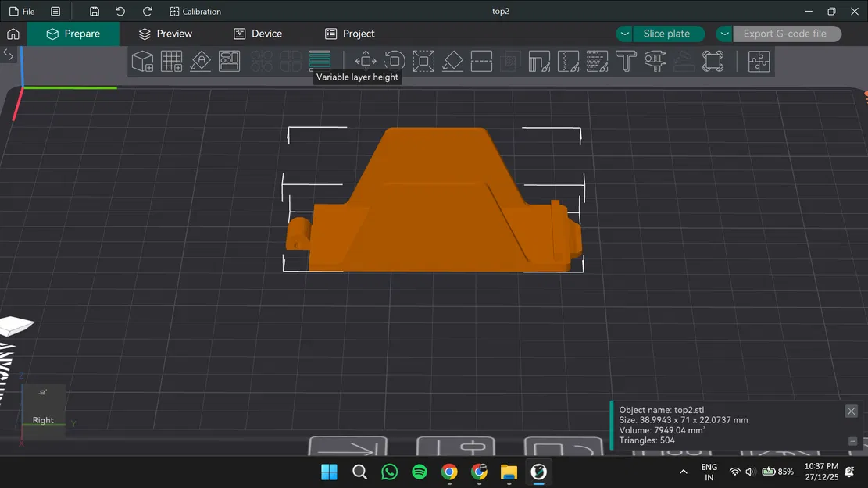
Task: Select the Move tool
Action: tap(366, 61)
